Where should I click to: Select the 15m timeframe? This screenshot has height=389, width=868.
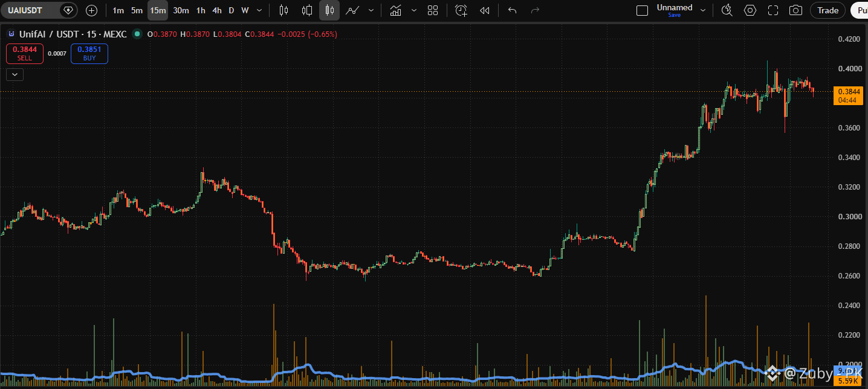tap(158, 10)
